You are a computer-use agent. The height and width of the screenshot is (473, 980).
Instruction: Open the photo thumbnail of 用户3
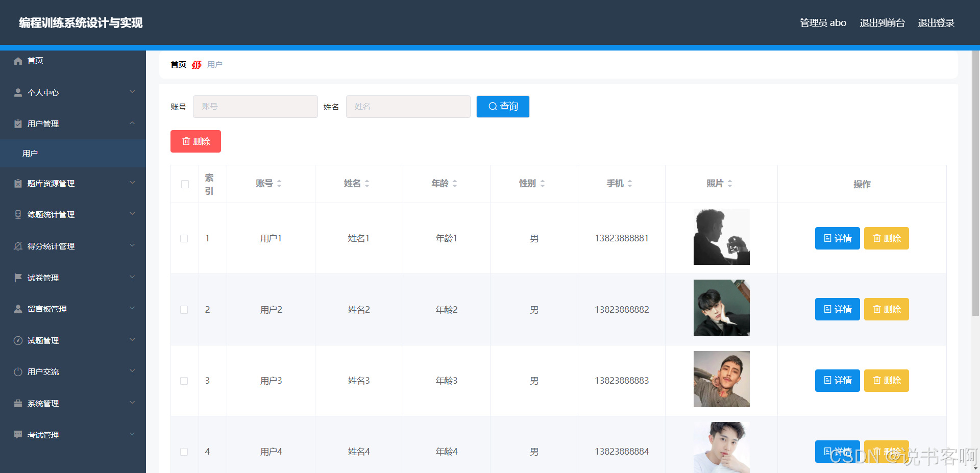tap(722, 379)
